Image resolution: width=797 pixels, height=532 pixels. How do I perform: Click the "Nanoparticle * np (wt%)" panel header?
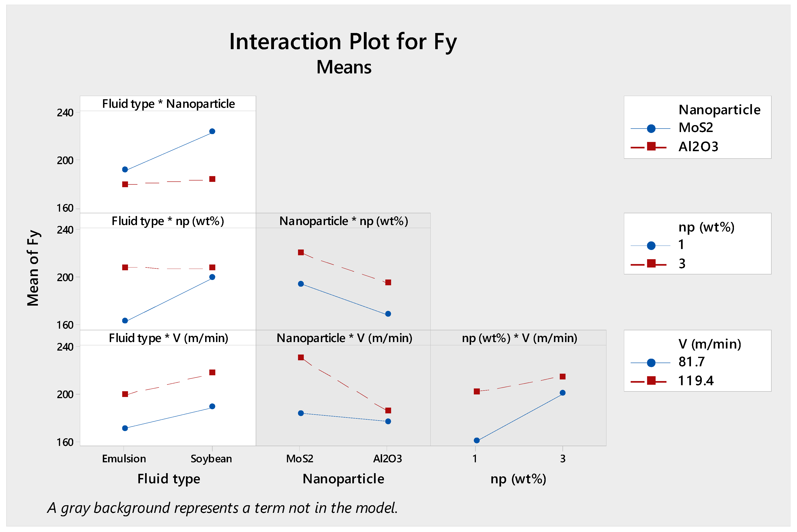point(343,221)
